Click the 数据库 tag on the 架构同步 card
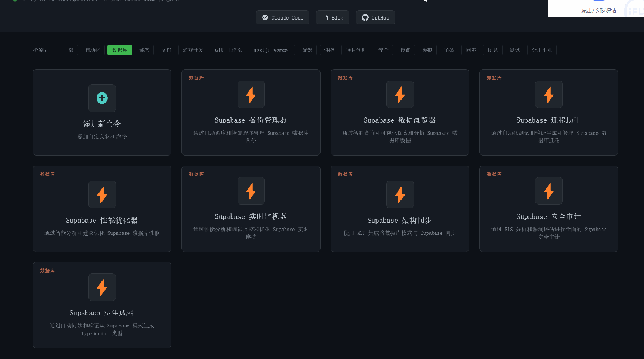The width and height of the screenshot is (644, 359). (x=345, y=174)
